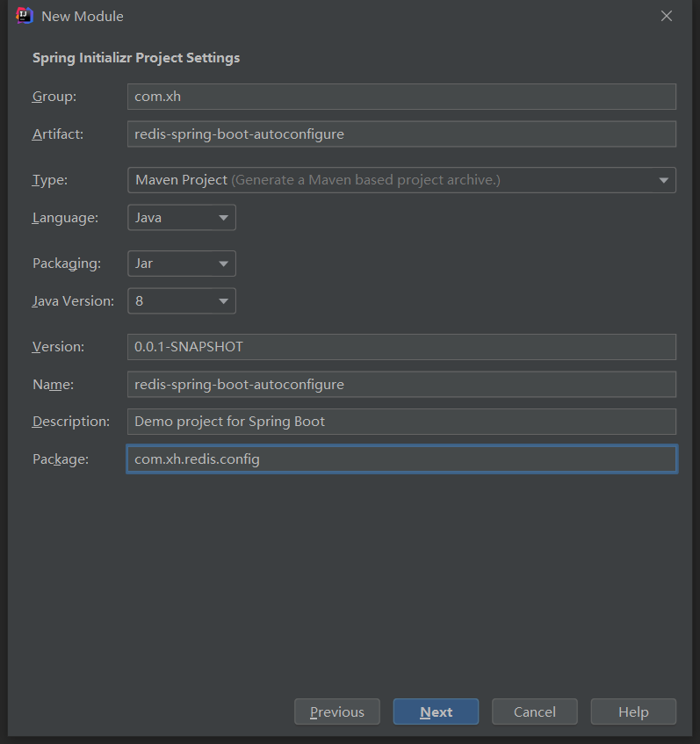The image size is (700, 744).
Task: Expand the Language Java dropdown
Action: tap(182, 218)
